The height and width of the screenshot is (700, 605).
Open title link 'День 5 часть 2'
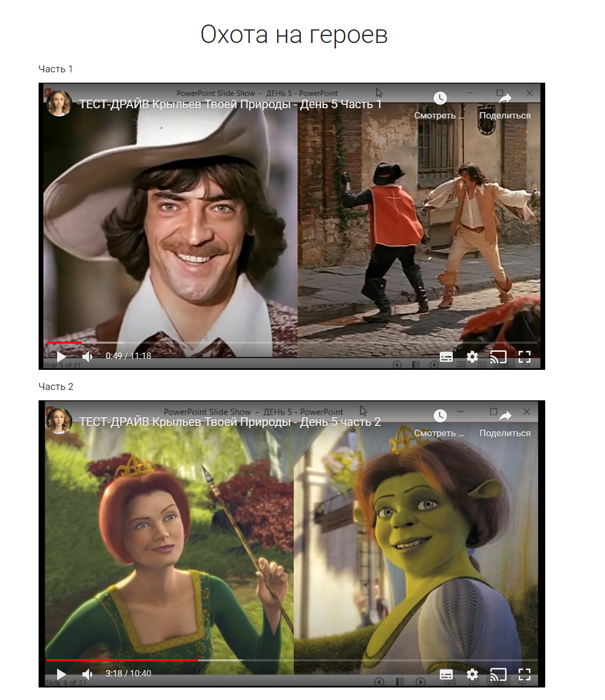coord(230,422)
